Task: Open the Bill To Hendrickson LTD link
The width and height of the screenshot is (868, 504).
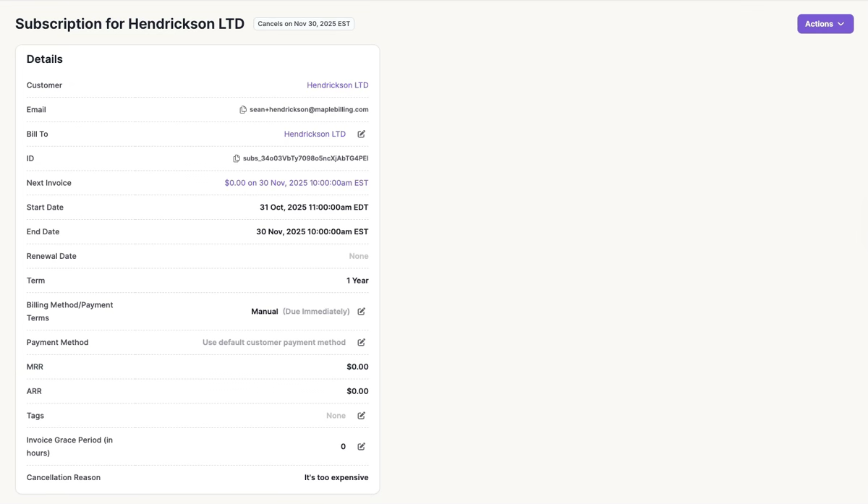Action: tap(315, 134)
